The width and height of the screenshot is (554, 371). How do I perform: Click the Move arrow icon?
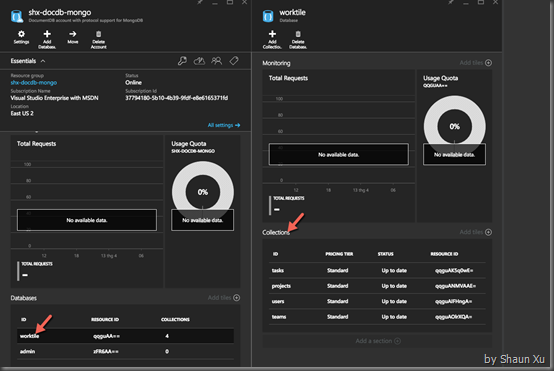[x=73, y=34]
